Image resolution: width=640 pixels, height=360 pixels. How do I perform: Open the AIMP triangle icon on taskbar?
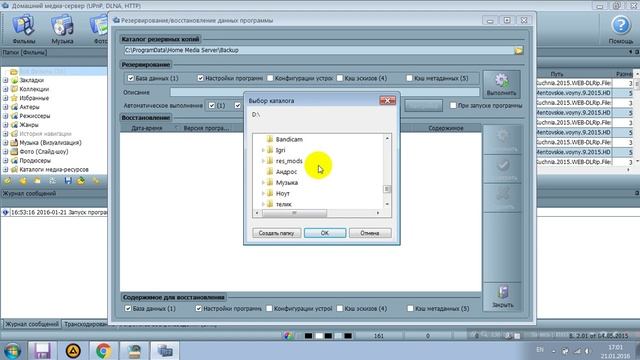pyautogui.click(x=73, y=351)
